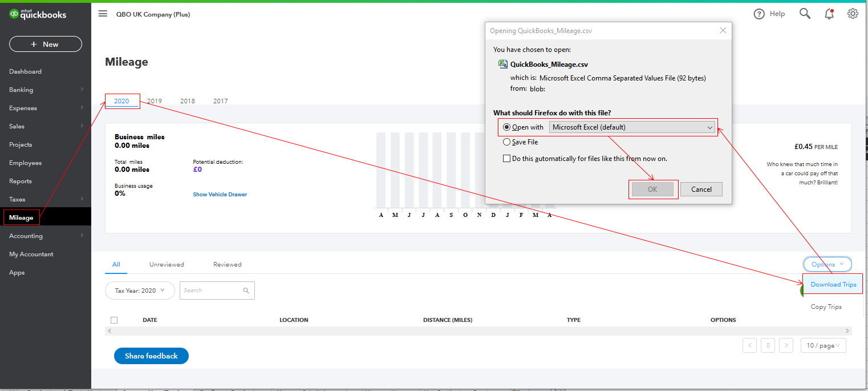Open the Tax Year: 2020 dropdown
Image resolution: width=868 pixels, height=391 pixels.
pos(140,291)
